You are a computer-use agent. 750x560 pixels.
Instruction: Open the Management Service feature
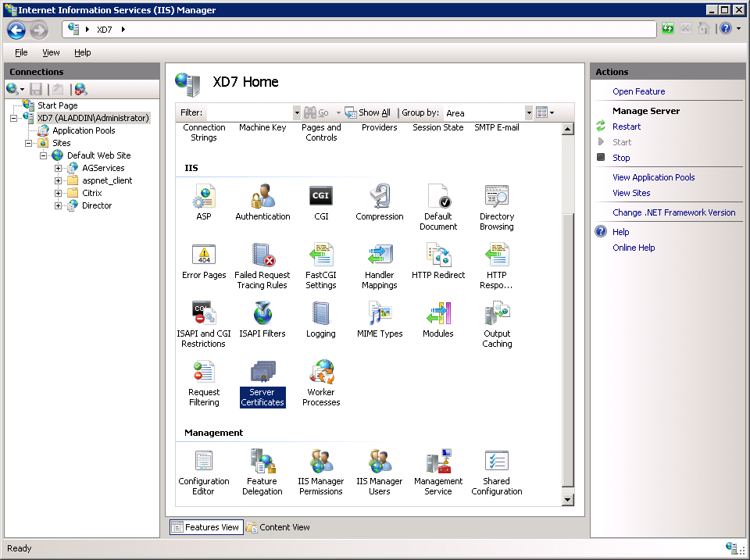coord(438,472)
